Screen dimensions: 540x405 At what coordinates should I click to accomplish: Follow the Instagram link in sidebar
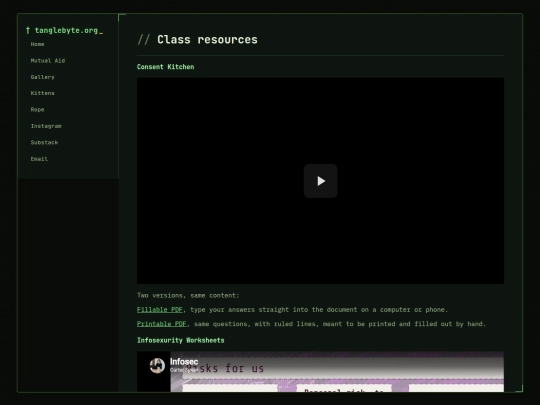(x=46, y=126)
